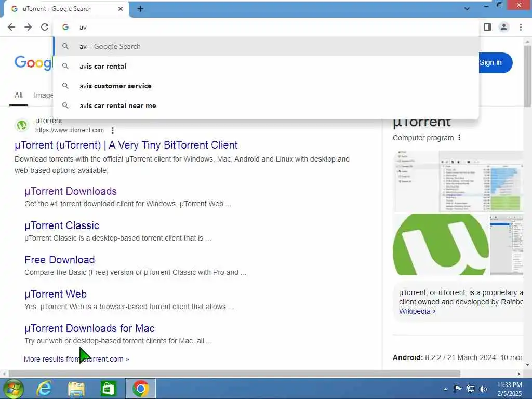The height and width of the screenshot is (399, 532).
Task: Switch to the All results tab
Action: 19,96
